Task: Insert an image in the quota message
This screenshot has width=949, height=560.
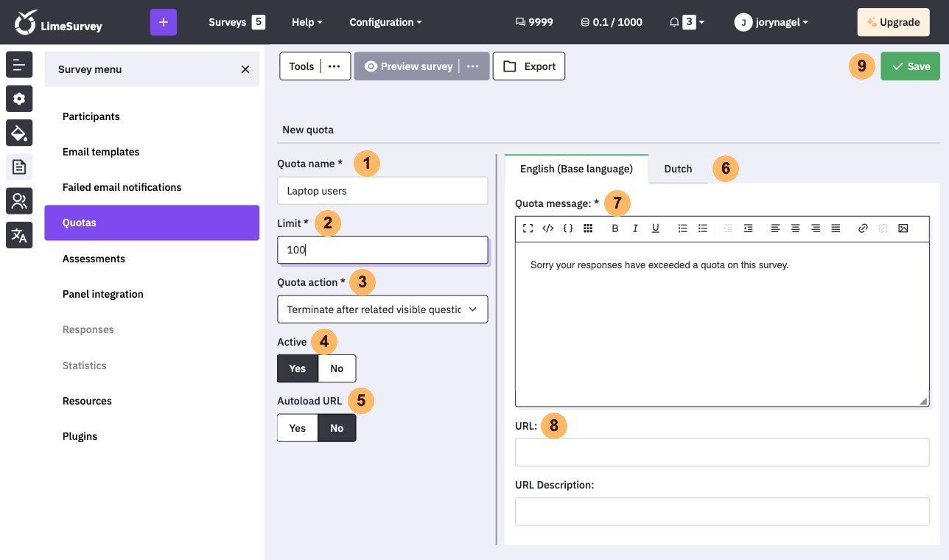Action: click(903, 228)
